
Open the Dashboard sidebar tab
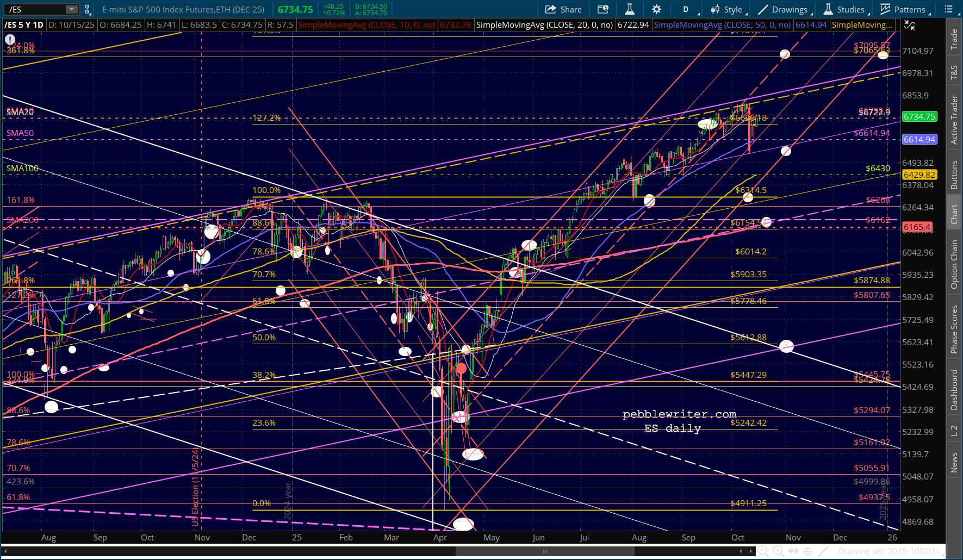click(x=954, y=389)
